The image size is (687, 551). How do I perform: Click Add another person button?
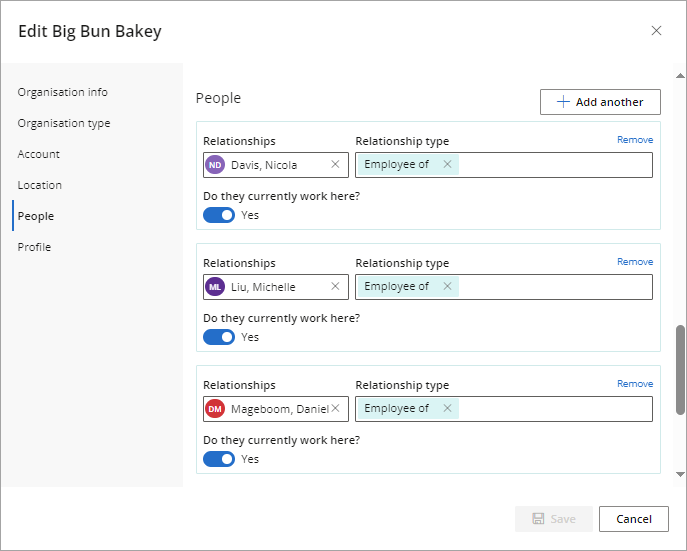point(600,102)
